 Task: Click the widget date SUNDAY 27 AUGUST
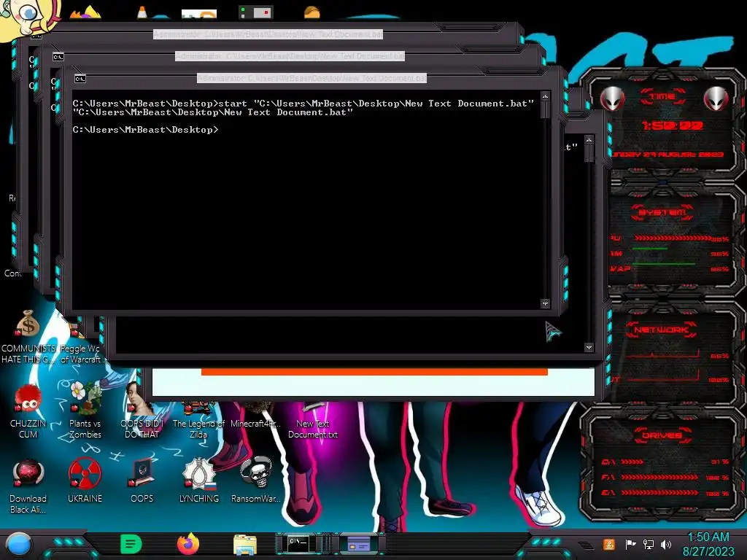point(668,155)
